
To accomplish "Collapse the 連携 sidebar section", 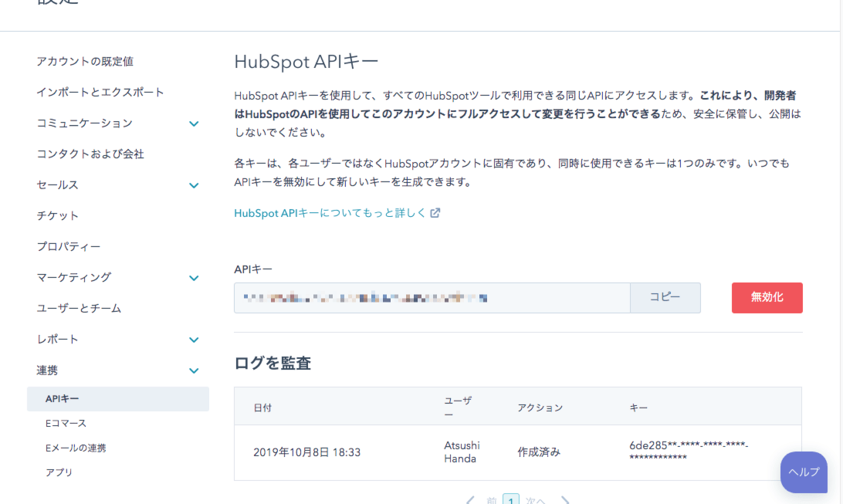I will tap(194, 370).
